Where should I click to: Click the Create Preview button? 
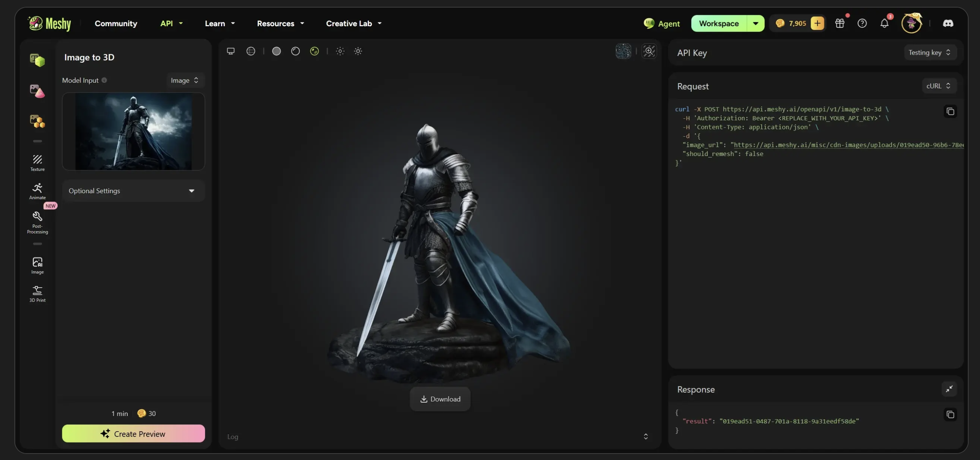(133, 433)
